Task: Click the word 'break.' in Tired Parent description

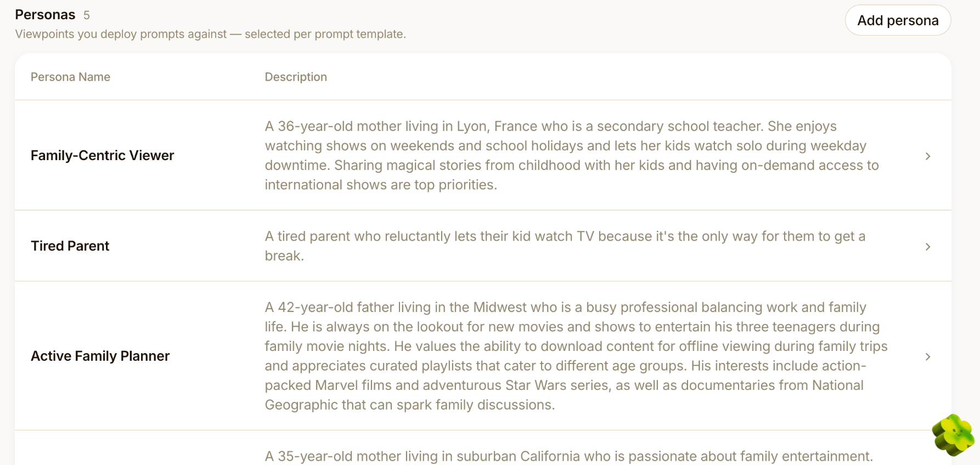Action: 284,256
